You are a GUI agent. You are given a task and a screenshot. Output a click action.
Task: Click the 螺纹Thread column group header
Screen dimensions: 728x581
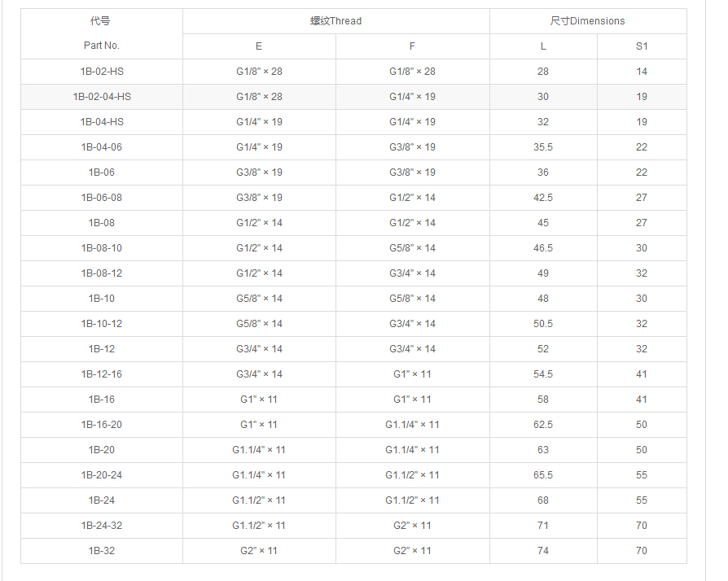point(335,21)
